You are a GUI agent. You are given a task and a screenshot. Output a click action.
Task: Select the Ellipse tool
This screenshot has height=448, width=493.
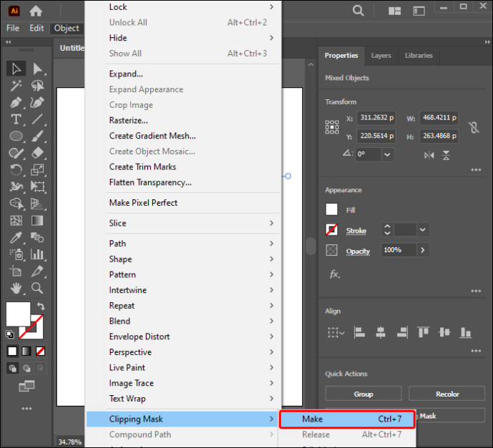16,136
